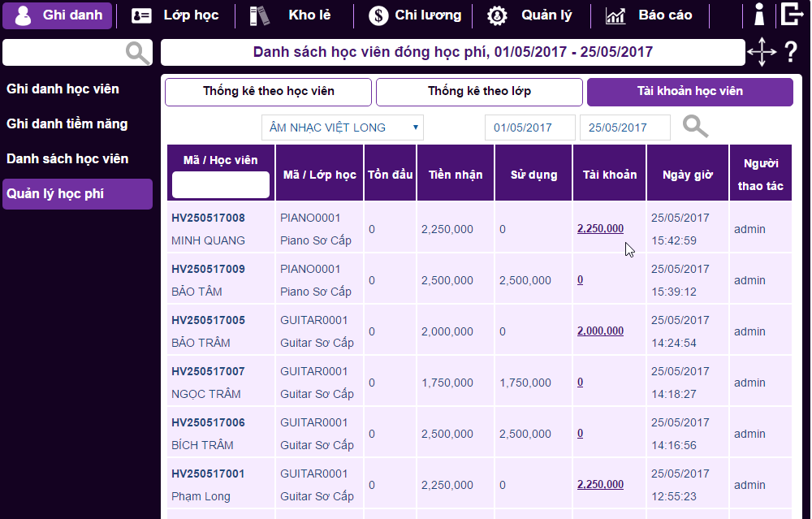Expand the ÂM NHẠC VIỆT LONG dropdown
This screenshot has width=812, height=519.
coord(342,128)
